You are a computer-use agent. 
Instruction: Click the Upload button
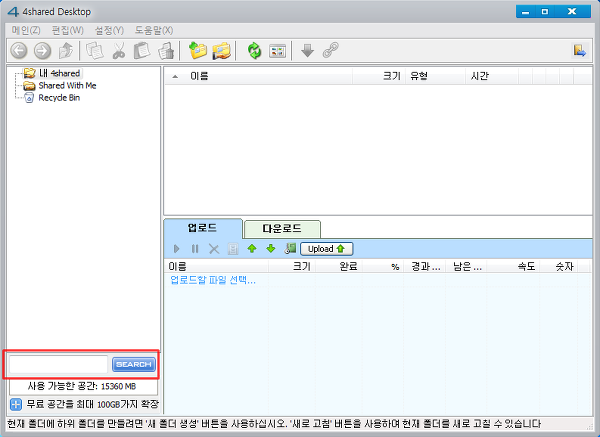326,249
